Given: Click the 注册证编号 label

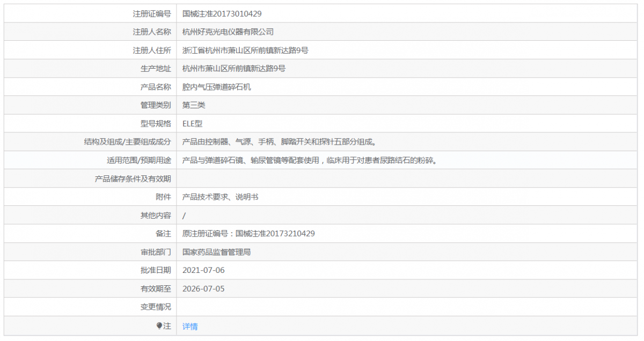Looking at the screenshot, I should [152, 14].
